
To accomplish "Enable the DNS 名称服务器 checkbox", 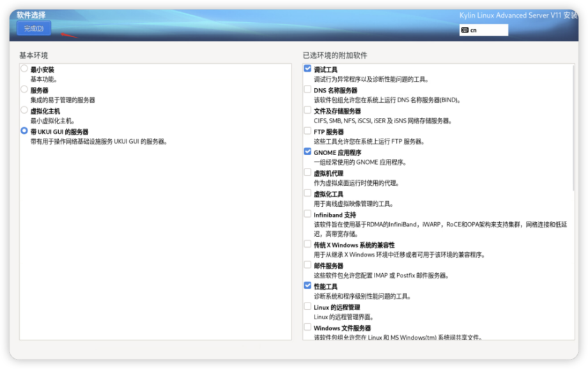I will 307,89.
